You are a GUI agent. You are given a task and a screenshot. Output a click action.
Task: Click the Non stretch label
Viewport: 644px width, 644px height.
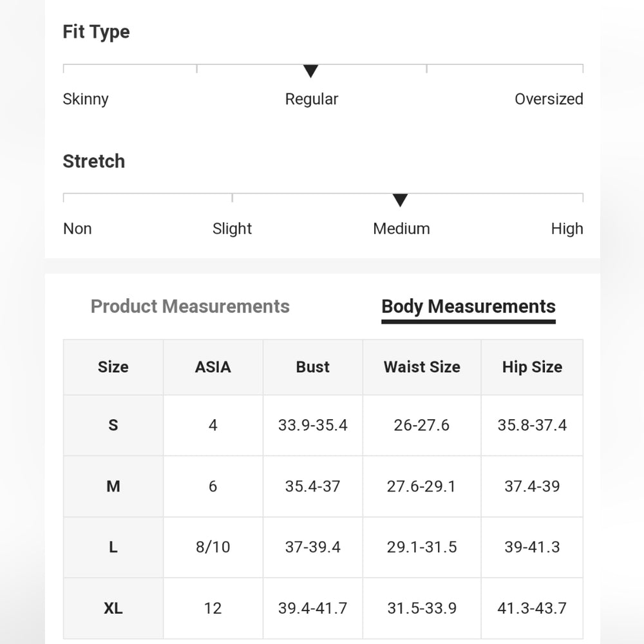tap(77, 229)
